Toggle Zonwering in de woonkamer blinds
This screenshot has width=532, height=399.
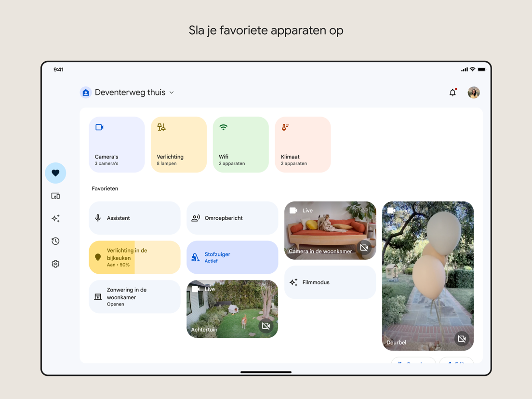(x=135, y=297)
